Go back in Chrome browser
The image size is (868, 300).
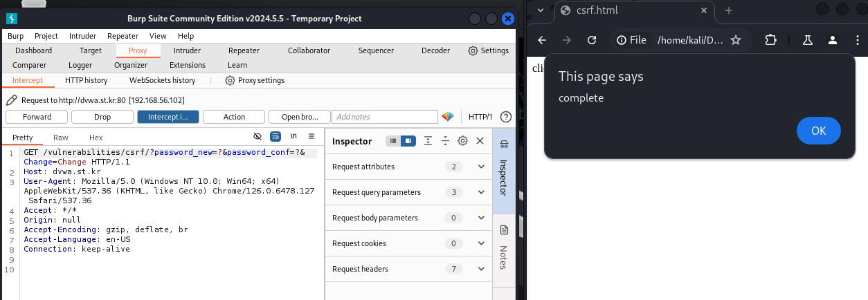(x=542, y=40)
